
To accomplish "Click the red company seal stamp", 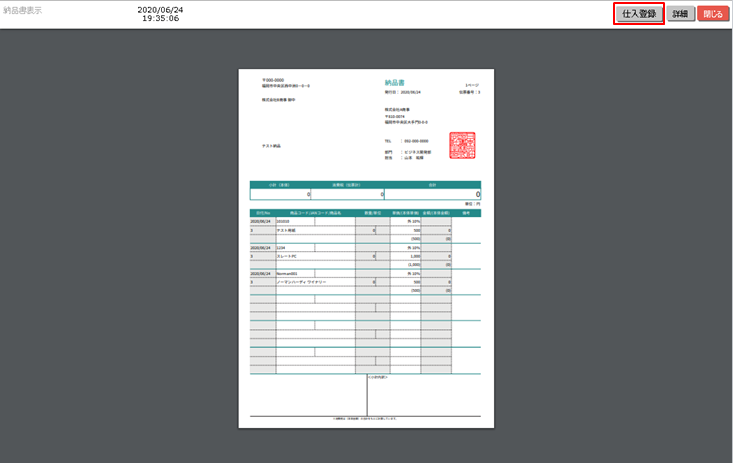I will click(462, 146).
